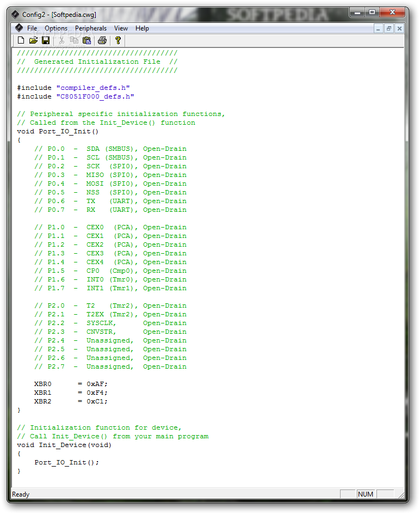This screenshot has width=420, height=514.
Task: Click the XBR0 = 0xAF; assignment line
Action: coord(71,384)
